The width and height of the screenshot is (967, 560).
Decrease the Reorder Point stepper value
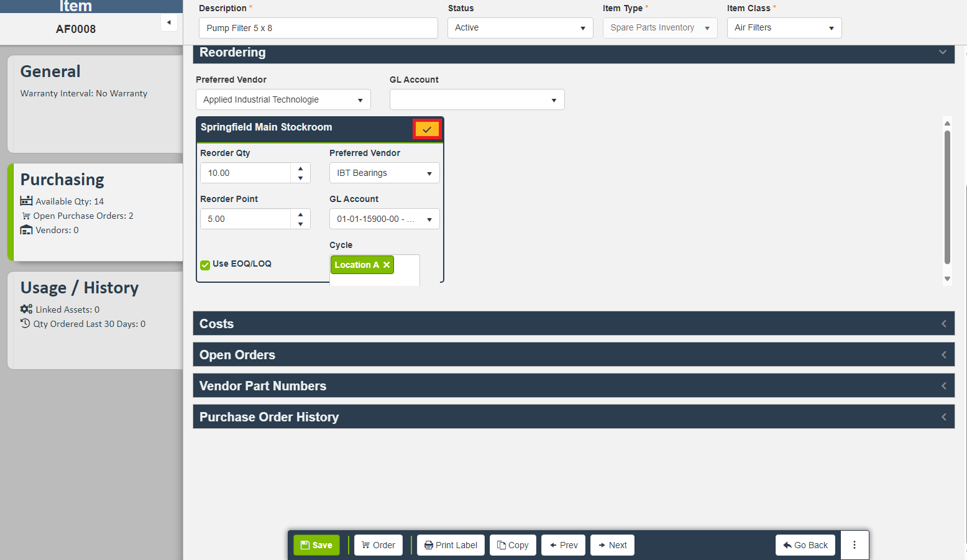tap(301, 224)
